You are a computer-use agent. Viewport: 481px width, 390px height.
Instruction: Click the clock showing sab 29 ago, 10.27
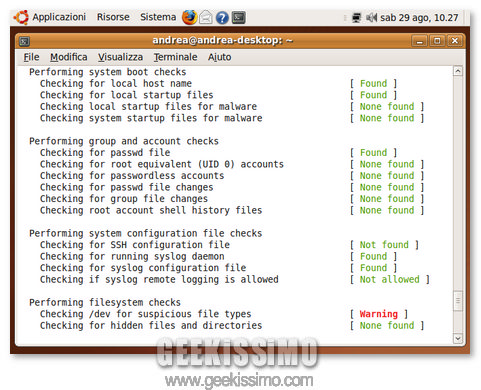[x=419, y=18]
